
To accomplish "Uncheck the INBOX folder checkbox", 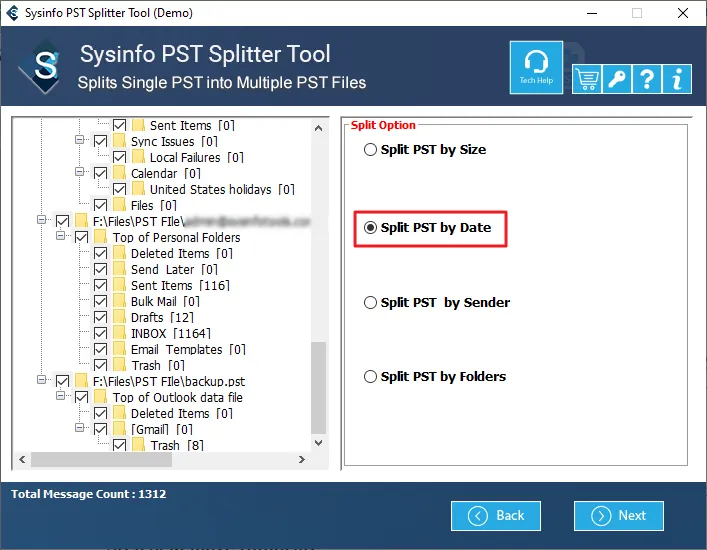I will coord(100,333).
